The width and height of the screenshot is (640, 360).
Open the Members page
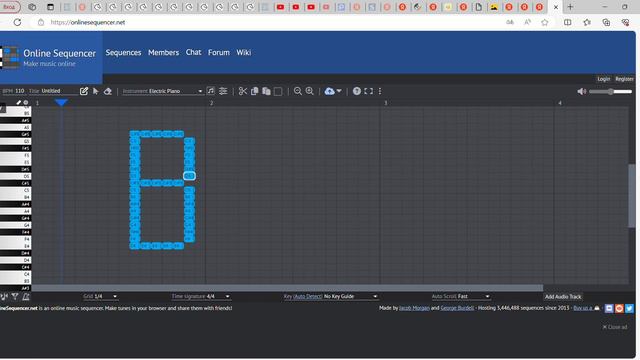(x=163, y=52)
